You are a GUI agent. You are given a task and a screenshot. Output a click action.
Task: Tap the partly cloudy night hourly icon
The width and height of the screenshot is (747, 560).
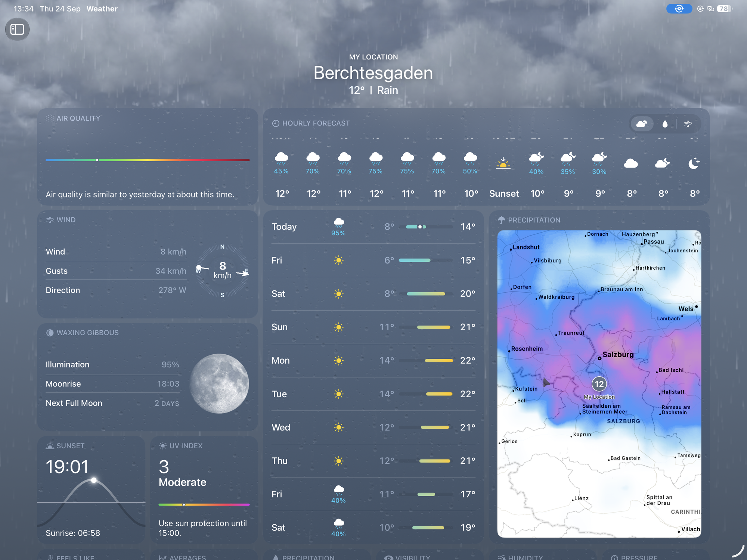pyautogui.click(x=663, y=163)
